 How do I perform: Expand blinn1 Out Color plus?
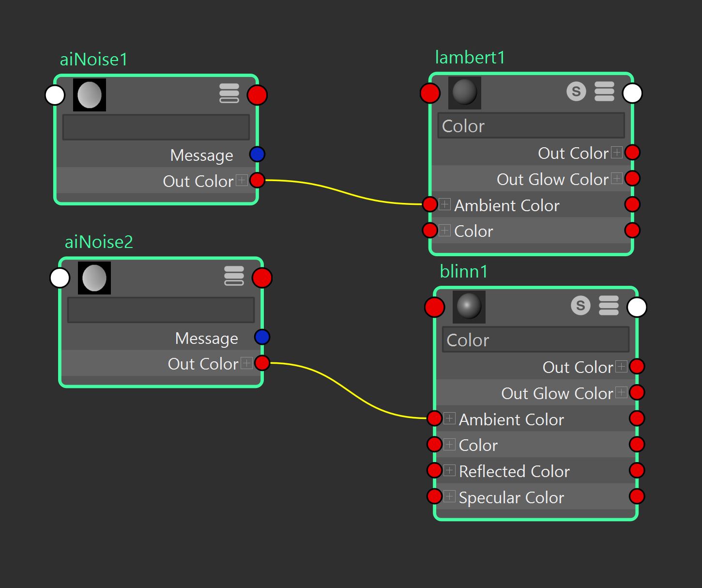[x=621, y=367]
